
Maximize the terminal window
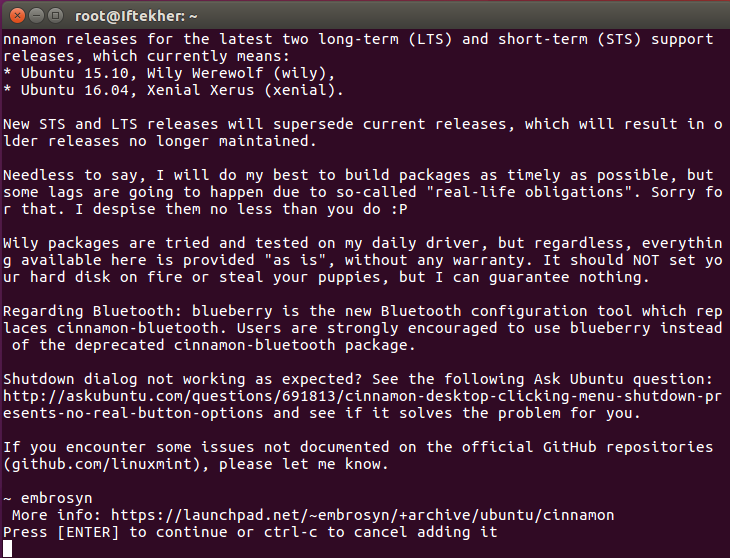[55, 16]
